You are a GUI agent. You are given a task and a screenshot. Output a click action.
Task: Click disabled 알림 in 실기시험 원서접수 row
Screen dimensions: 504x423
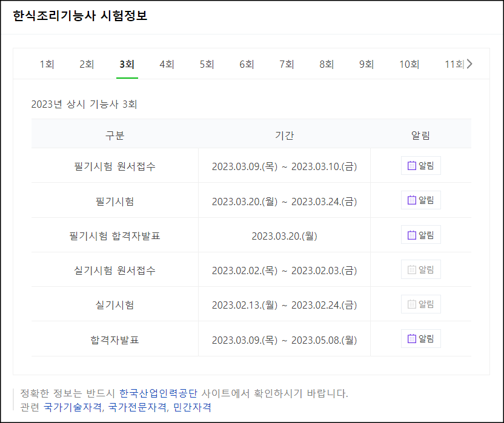pyautogui.click(x=421, y=269)
